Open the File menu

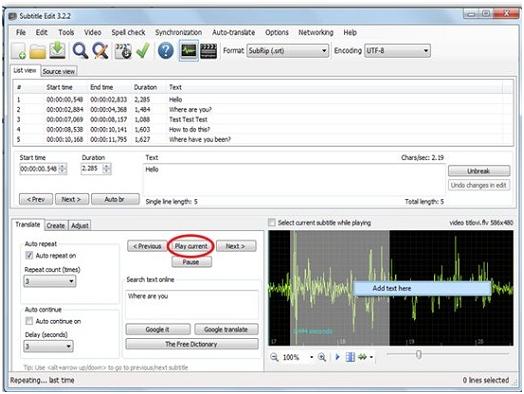pos(21,32)
